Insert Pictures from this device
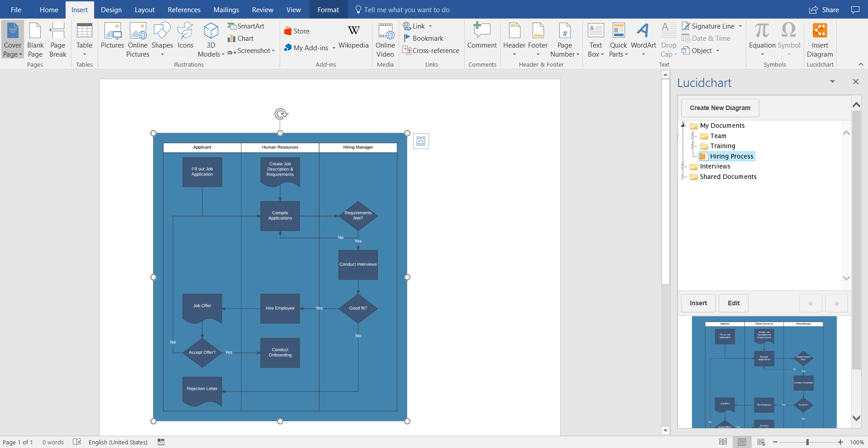The height and width of the screenshot is (448, 868). [112, 36]
